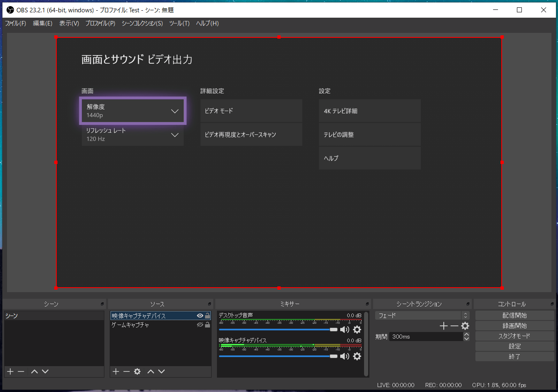This screenshot has height=392, width=558.
Task: Open the ヘルプ(H) menu
Action: (208, 23)
